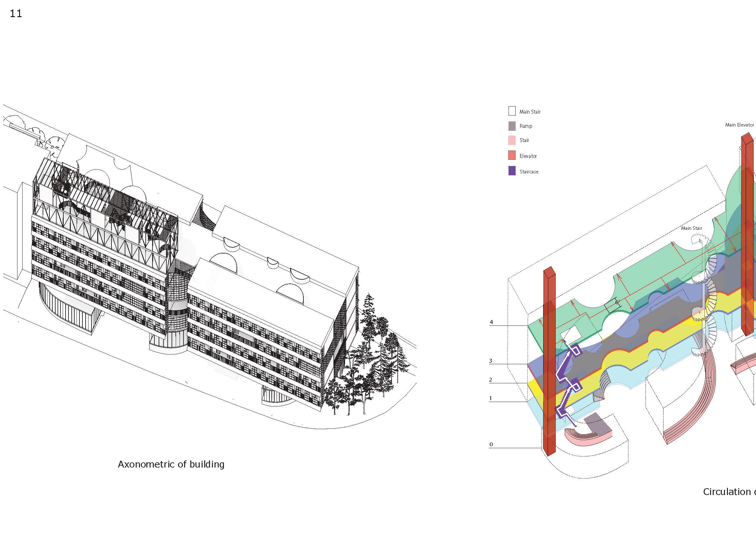Click the 'Elevator' legend text
Viewport: 756px width, 536px height.
point(528,156)
